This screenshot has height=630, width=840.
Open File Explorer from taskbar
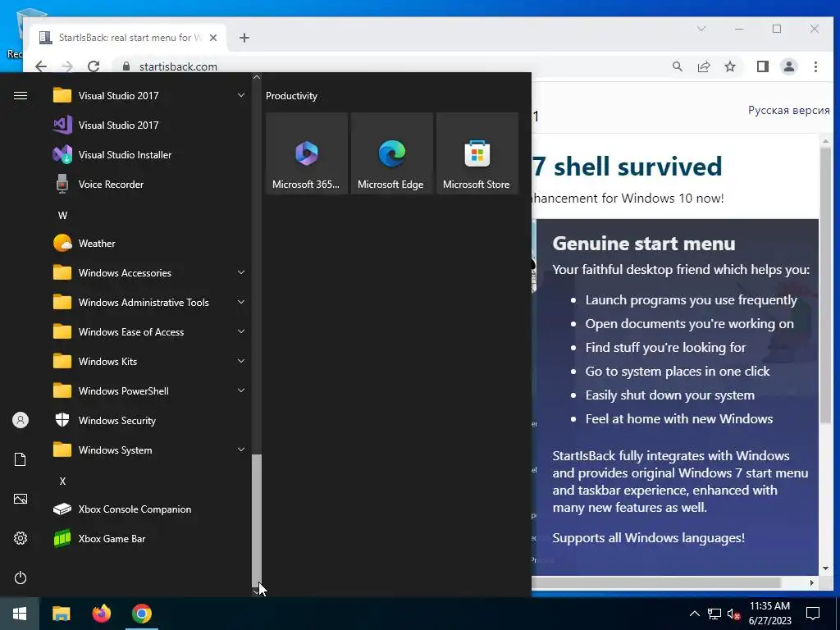(x=61, y=614)
